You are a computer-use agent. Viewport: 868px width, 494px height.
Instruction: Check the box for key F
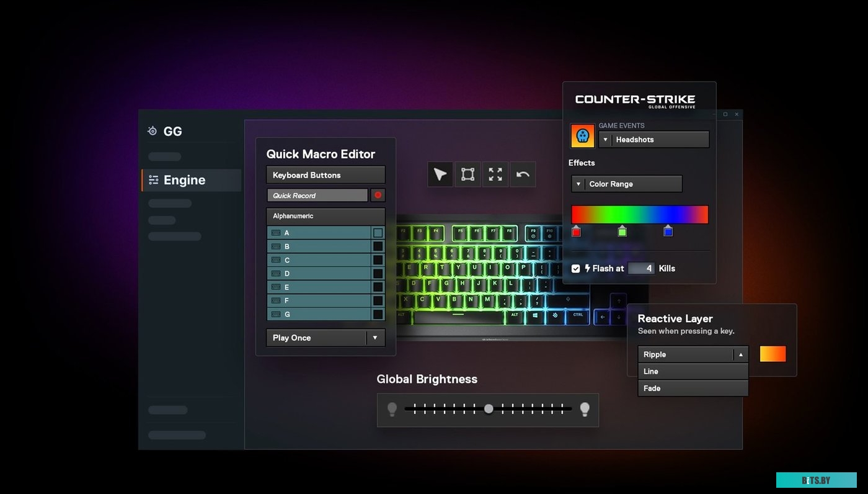click(x=378, y=301)
